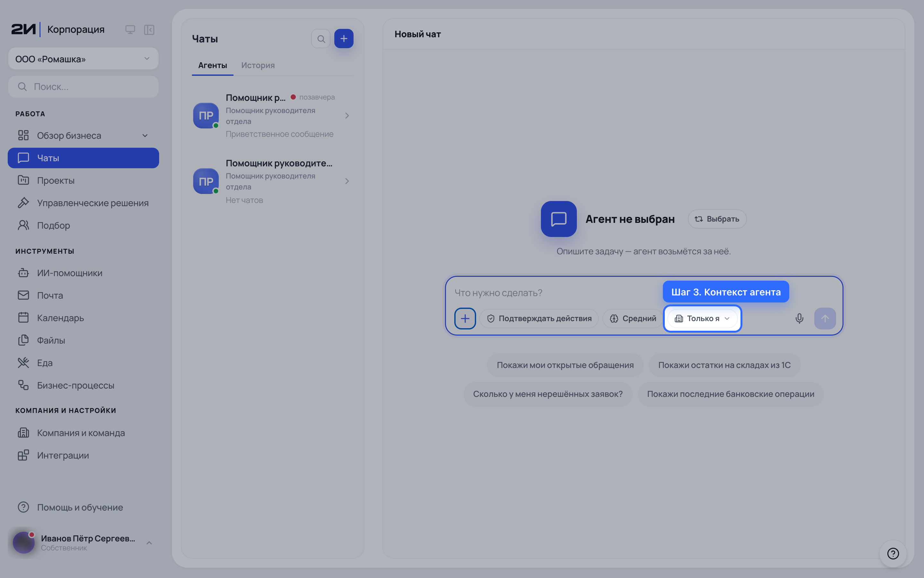Expand the Иванов Пётр Сергеевич profile menu

(x=83, y=542)
